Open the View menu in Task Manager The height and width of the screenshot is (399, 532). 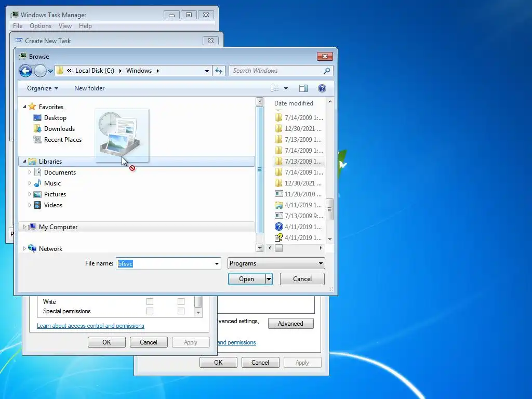65,26
